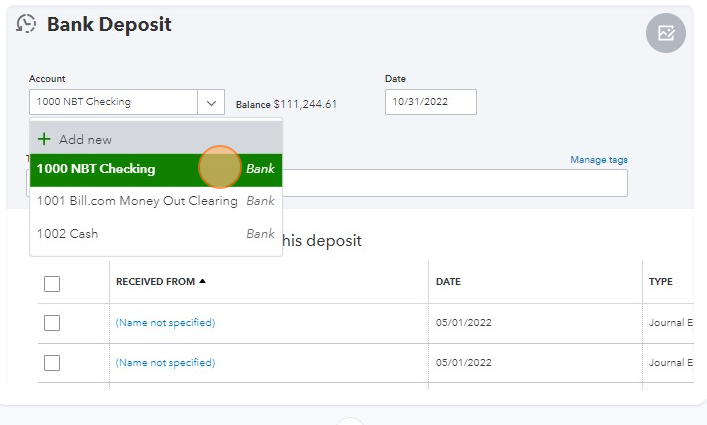Choose 1001 Bill.com Money Out Clearing

tap(137, 201)
